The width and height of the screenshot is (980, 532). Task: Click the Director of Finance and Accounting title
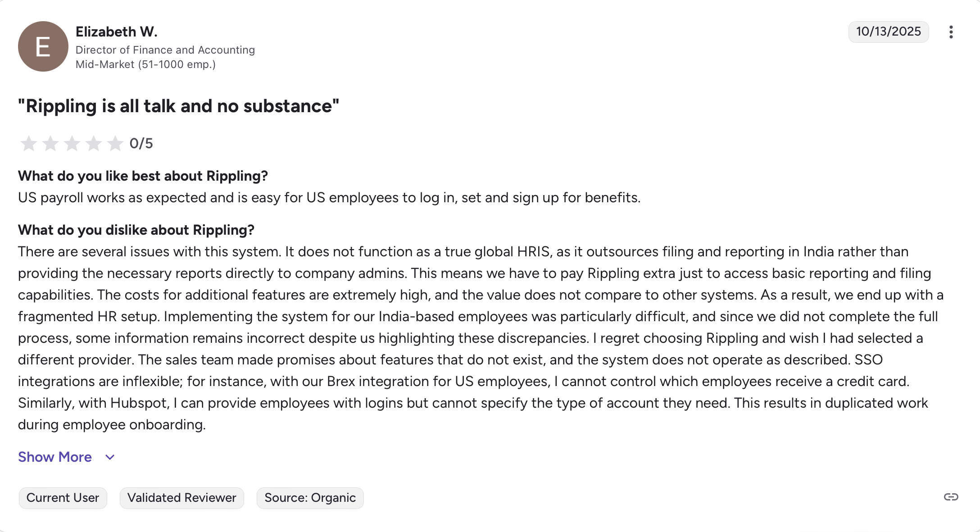[165, 50]
